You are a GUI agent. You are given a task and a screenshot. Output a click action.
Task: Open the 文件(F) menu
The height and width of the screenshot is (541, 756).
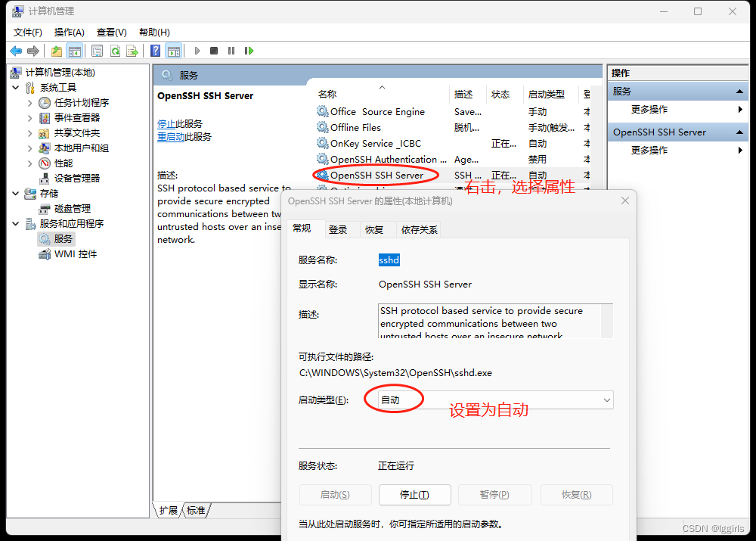(x=27, y=33)
